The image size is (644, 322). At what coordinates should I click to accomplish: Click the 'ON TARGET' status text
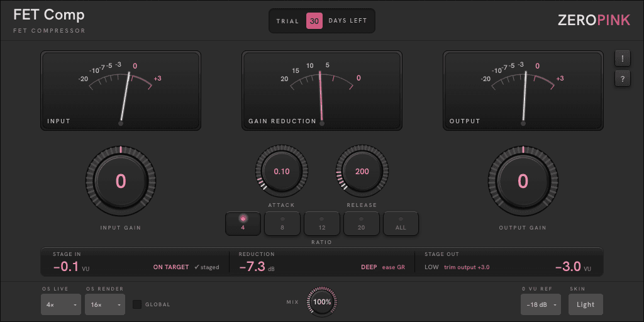(x=171, y=267)
